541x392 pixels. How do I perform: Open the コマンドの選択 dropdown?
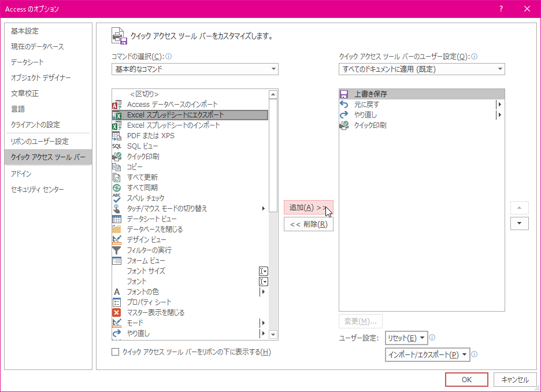click(x=195, y=69)
